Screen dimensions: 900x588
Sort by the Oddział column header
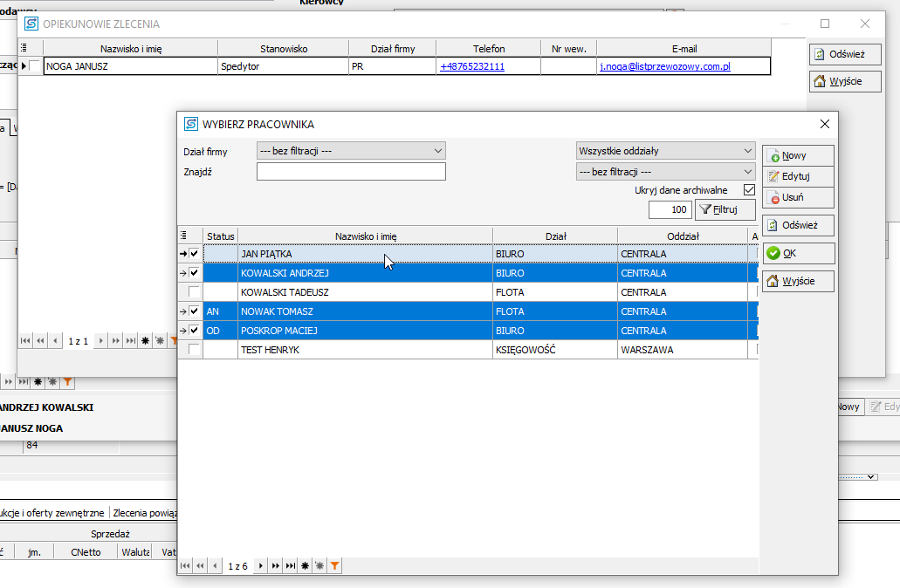(x=683, y=236)
